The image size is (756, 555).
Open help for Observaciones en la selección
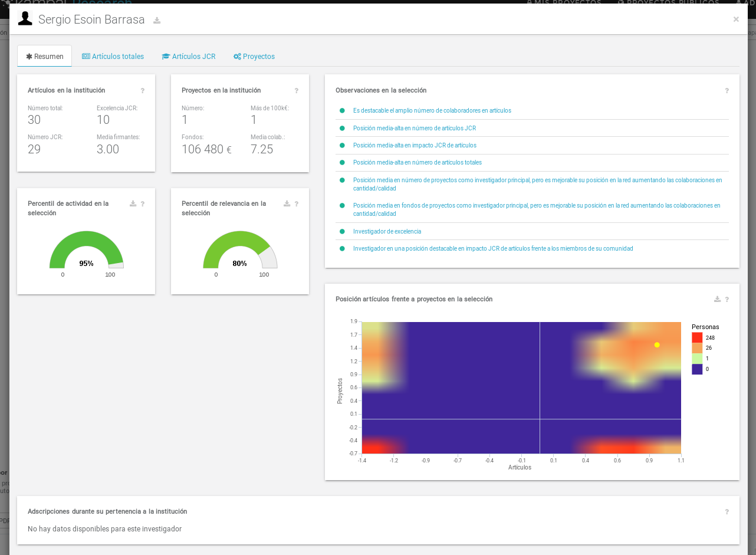click(x=727, y=91)
